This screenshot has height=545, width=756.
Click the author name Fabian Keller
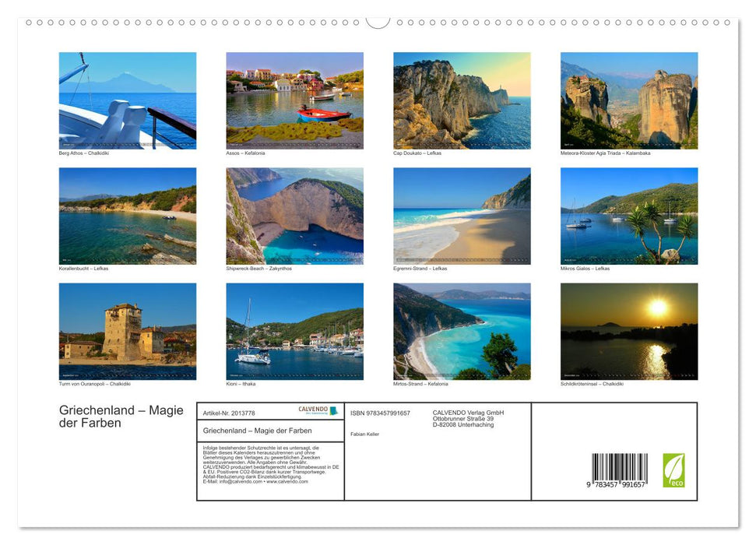point(364,434)
